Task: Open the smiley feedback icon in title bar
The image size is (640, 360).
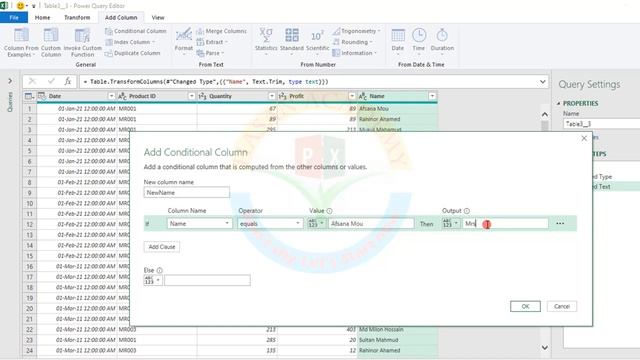Action: coord(20,6)
